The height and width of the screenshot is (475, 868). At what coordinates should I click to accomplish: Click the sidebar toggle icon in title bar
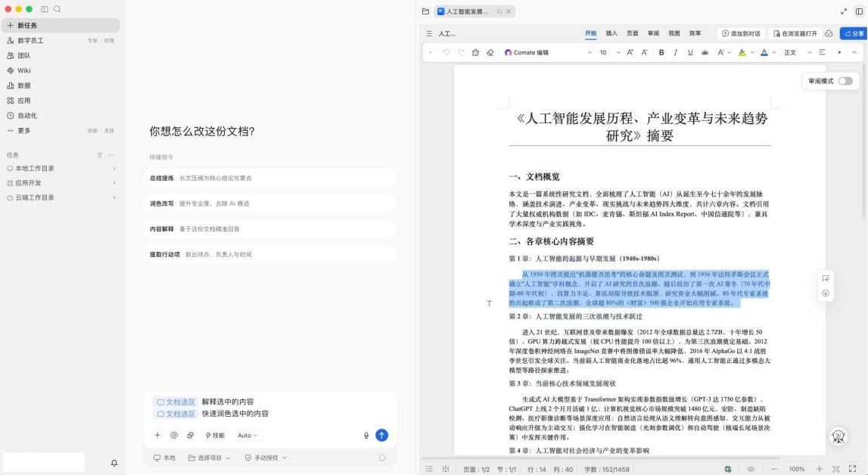[x=45, y=9]
